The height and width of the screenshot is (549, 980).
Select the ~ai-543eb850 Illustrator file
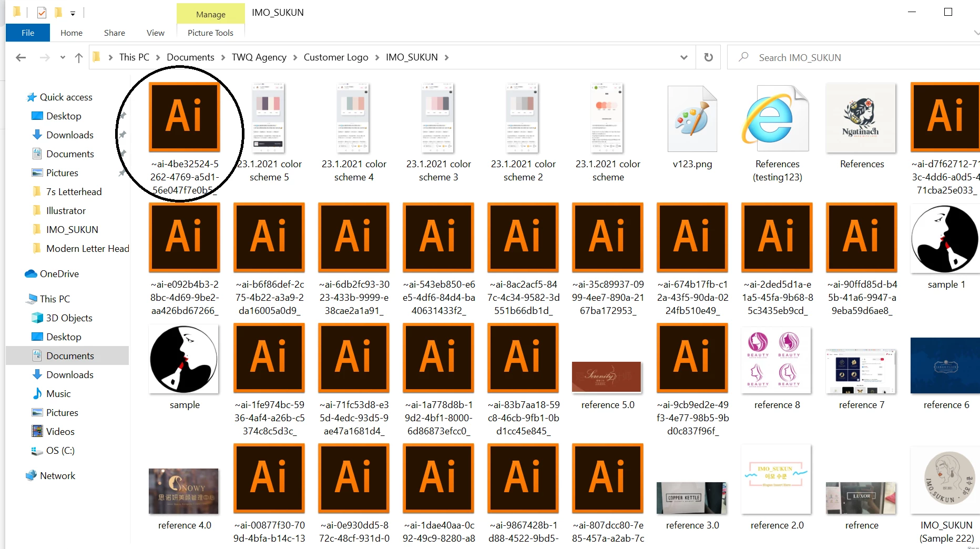click(438, 237)
